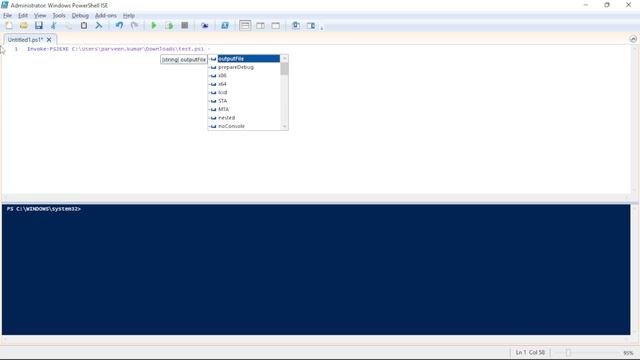The height and width of the screenshot is (360, 640).
Task: Click the Open script folder icon
Action: coord(24,26)
